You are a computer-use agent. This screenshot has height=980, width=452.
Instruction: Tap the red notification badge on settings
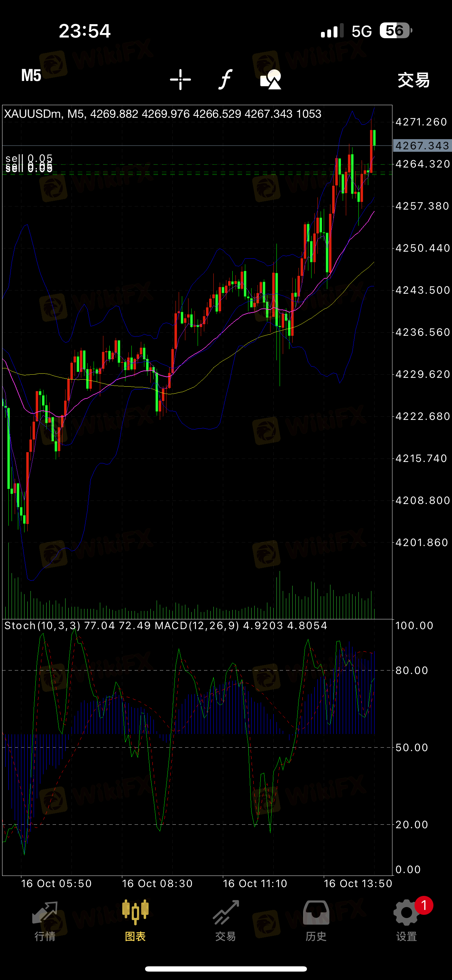pyautogui.click(x=424, y=905)
